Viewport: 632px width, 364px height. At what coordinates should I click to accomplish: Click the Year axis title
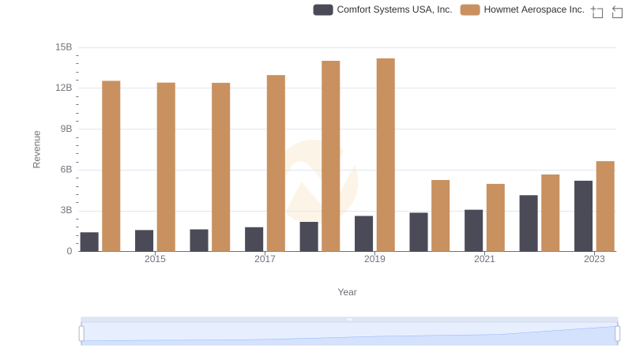tap(347, 292)
